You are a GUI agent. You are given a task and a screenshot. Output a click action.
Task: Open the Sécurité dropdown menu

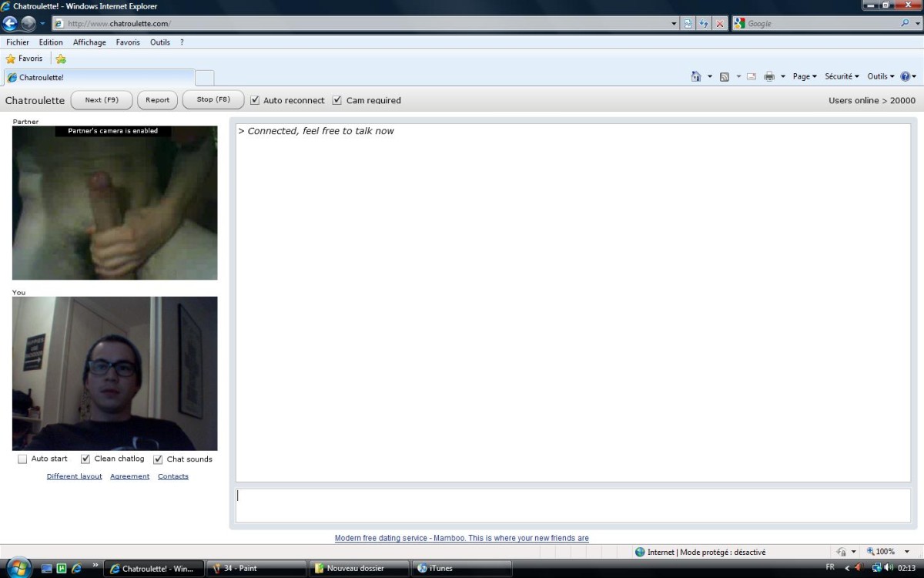click(842, 76)
